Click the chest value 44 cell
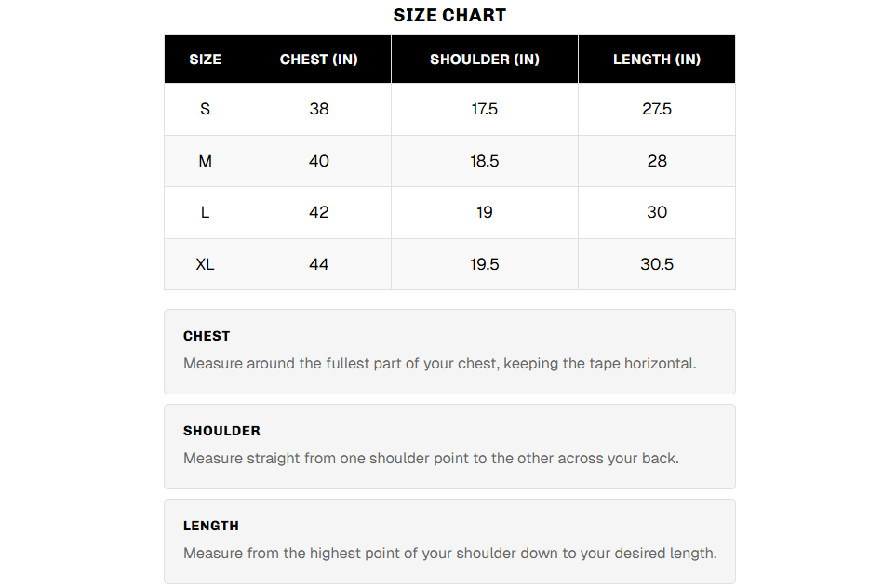Image resolution: width=896 pixels, height=588 pixels. coord(318,264)
